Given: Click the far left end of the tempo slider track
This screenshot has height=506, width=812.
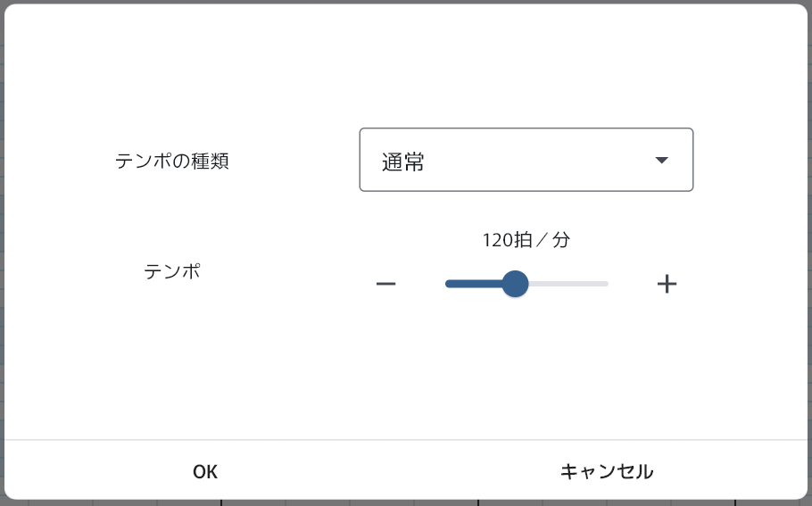Looking at the screenshot, I should (x=447, y=284).
